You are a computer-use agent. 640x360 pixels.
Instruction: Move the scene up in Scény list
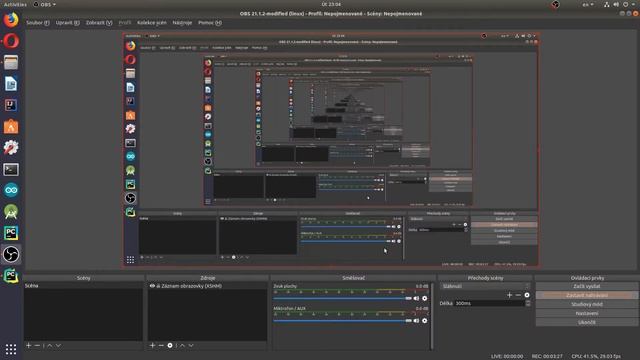tap(50, 345)
